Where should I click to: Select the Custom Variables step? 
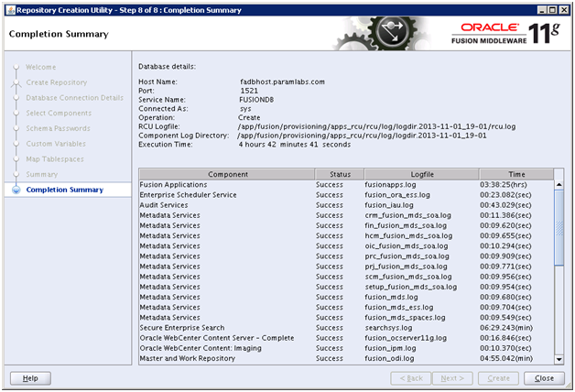[x=56, y=144]
